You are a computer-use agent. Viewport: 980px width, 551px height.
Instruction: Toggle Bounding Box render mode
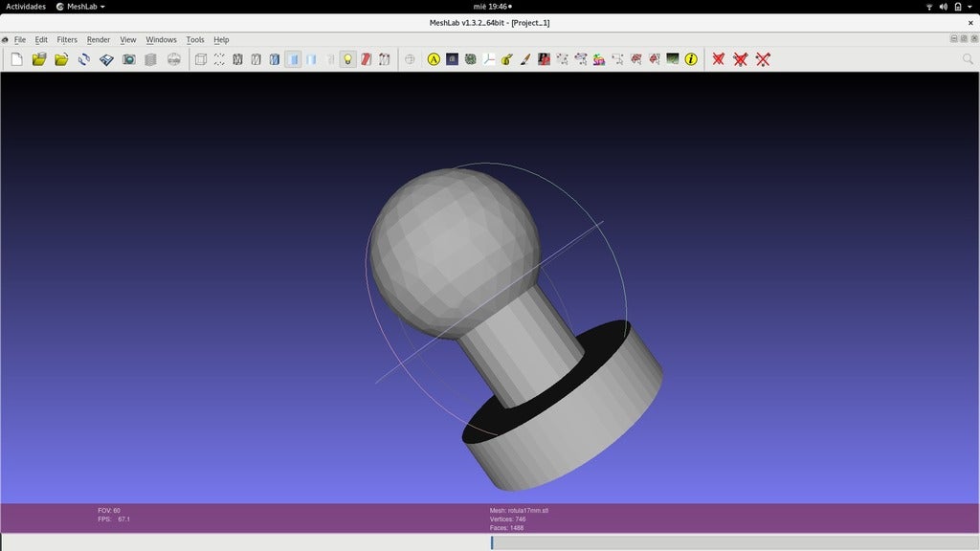point(201,59)
